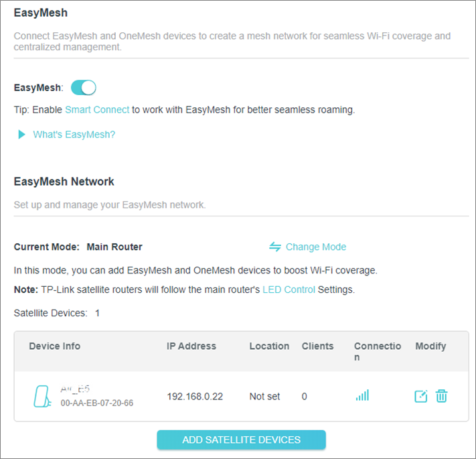Click the Clients column header

click(317, 346)
